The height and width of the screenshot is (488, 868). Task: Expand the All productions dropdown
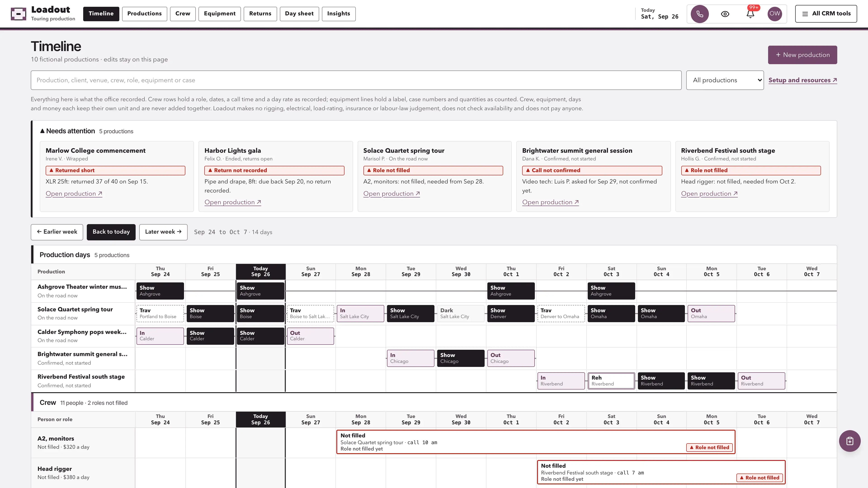[x=725, y=80]
